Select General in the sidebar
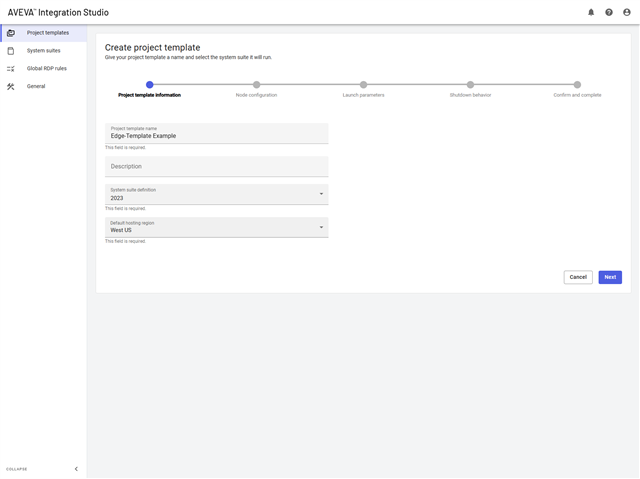The image size is (640, 479). point(44,86)
